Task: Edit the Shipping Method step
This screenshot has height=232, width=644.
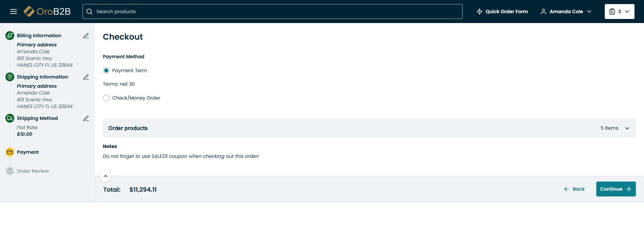Action: (86, 119)
